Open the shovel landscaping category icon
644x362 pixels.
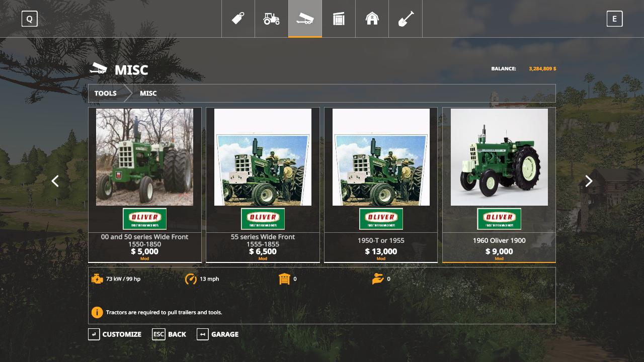tap(406, 19)
